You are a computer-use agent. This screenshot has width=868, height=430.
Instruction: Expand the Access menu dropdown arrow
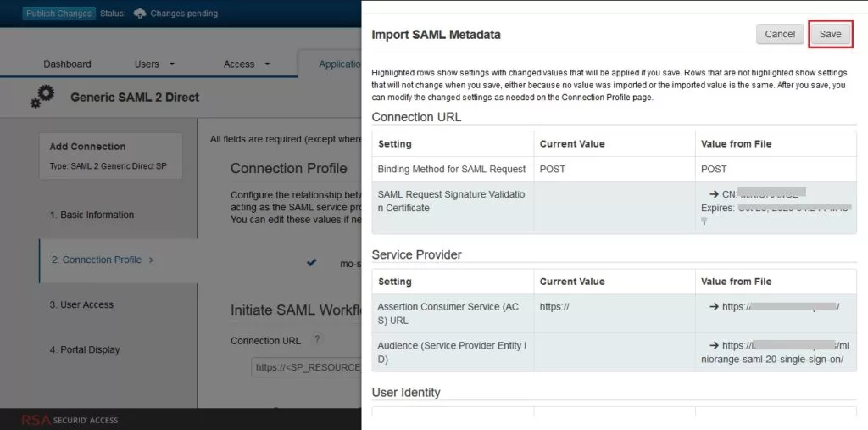point(267,64)
